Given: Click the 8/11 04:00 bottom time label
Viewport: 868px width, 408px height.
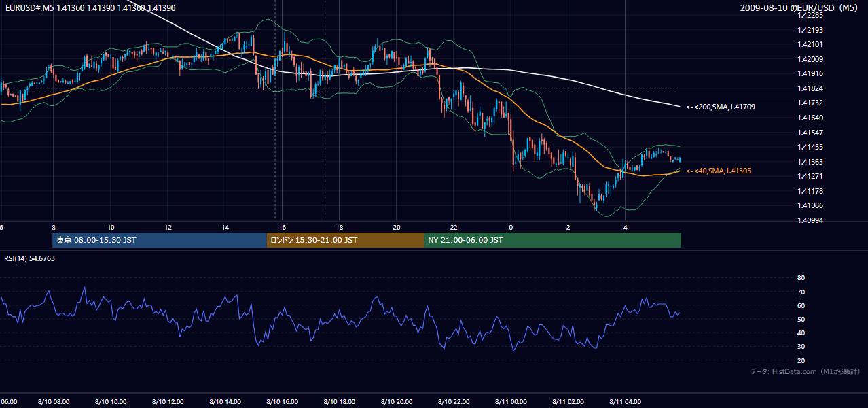Looking at the screenshot, I should click(x=626, y=402).
